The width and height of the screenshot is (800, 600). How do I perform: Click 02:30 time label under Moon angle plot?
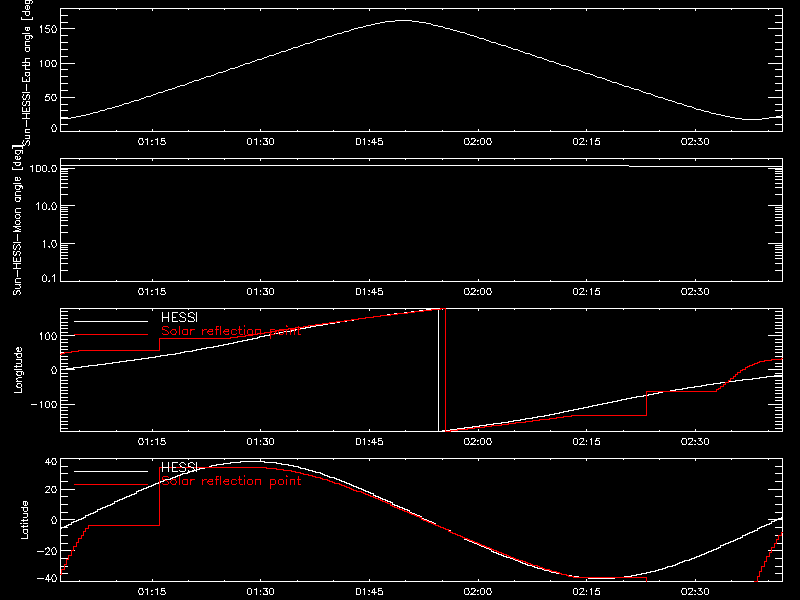pos(695,292)
